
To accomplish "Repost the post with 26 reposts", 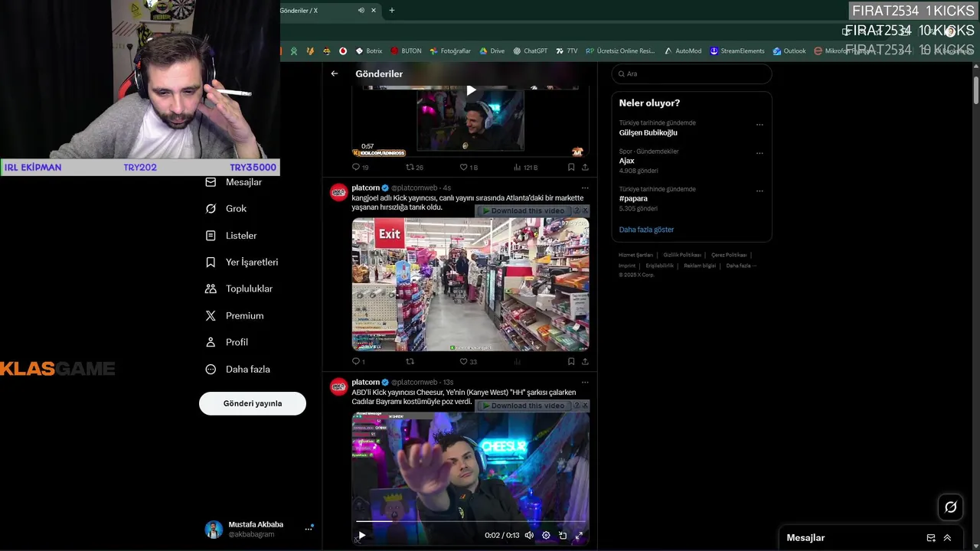I will point(414,167).
